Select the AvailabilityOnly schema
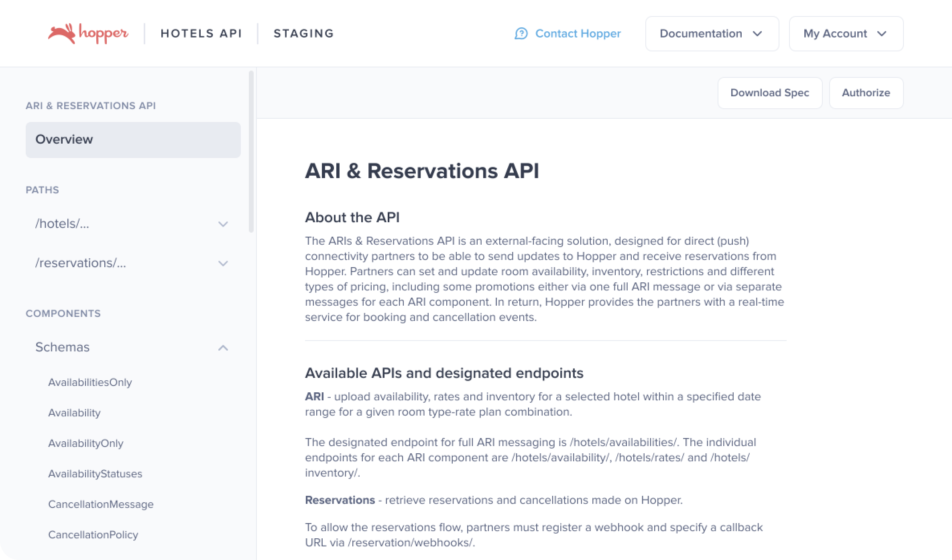Viewport: 952px width, 560px height. pos(85,443)
